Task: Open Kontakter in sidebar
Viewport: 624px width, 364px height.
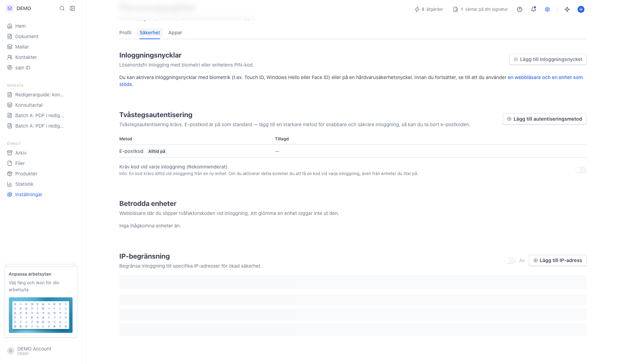Action: pos(41,57)
